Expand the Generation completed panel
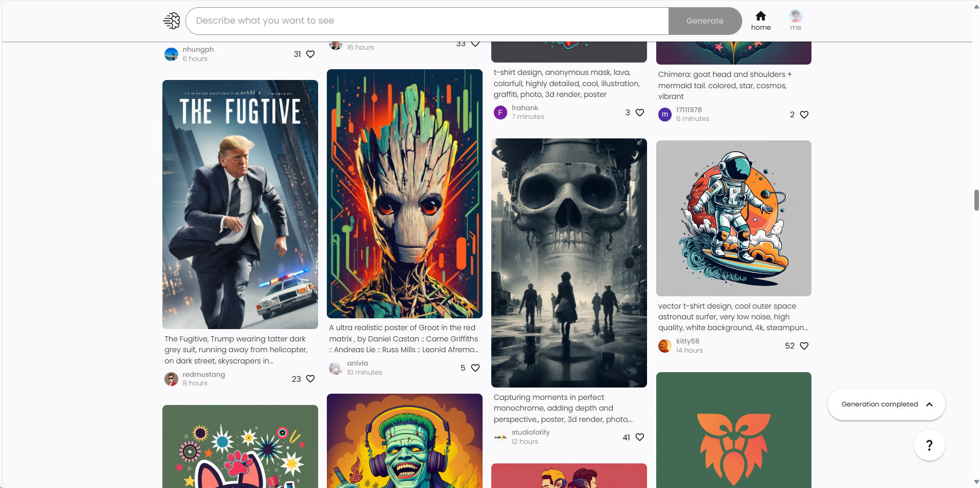Image resolution: width=980 pixels, height=488 pixels. tap(886, 404)
